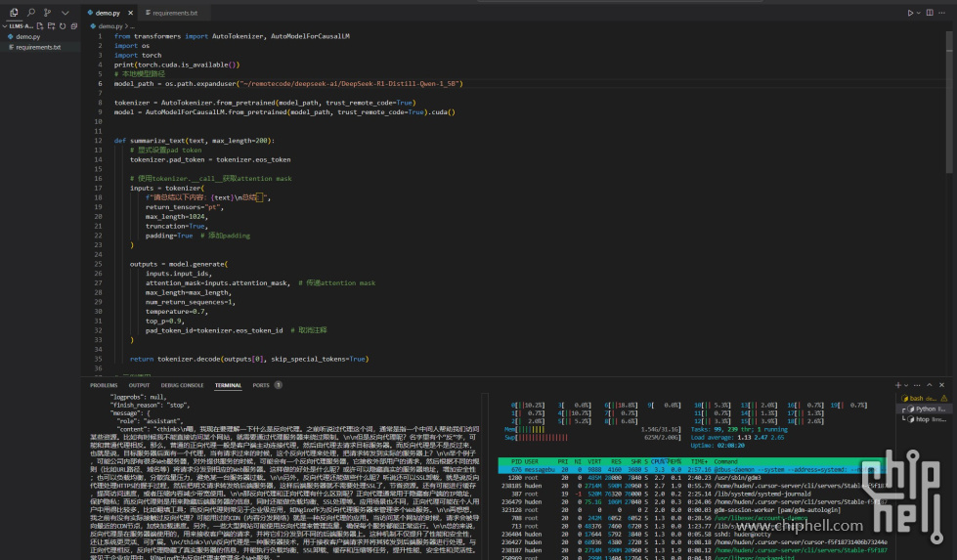Open editor More Actions menu

click(x=941, y=13)
